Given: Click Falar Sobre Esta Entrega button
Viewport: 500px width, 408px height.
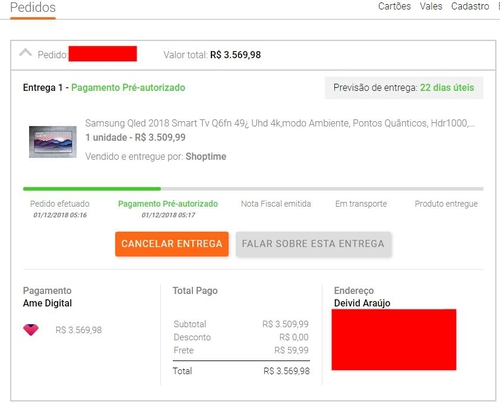Looking at the screenshot, I should (313, 244).
